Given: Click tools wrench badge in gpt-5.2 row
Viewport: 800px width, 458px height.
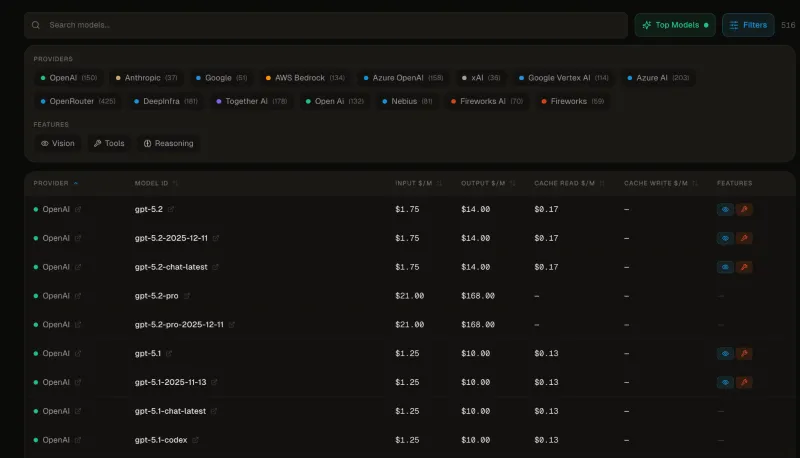Looking at the screenshot, I should 744,209.
